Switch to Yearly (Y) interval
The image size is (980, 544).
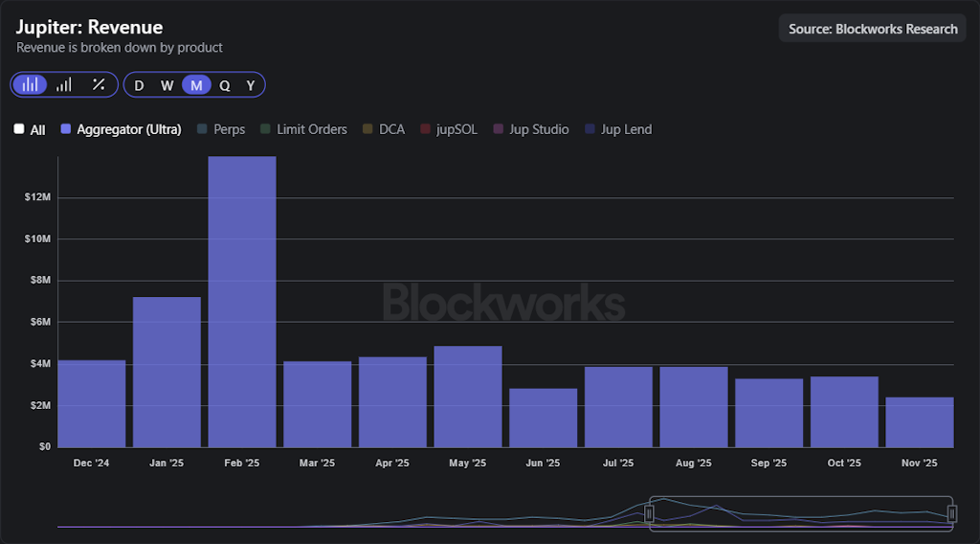[251, 85]
